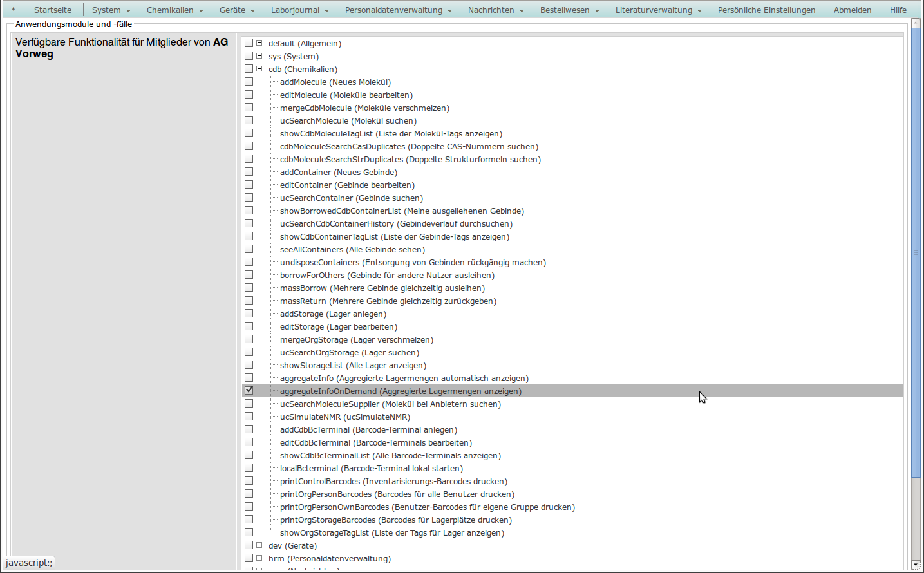924x573 pixels.
Task: Enable the addMolecule (Neues Molekül) checkbox
Action: coord(249,82)
